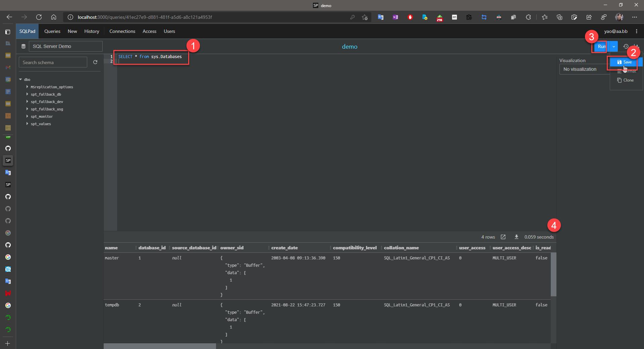Open the Queries menu item
The height and width of the screenshot is (349, 644).
[x=52, y=31]
